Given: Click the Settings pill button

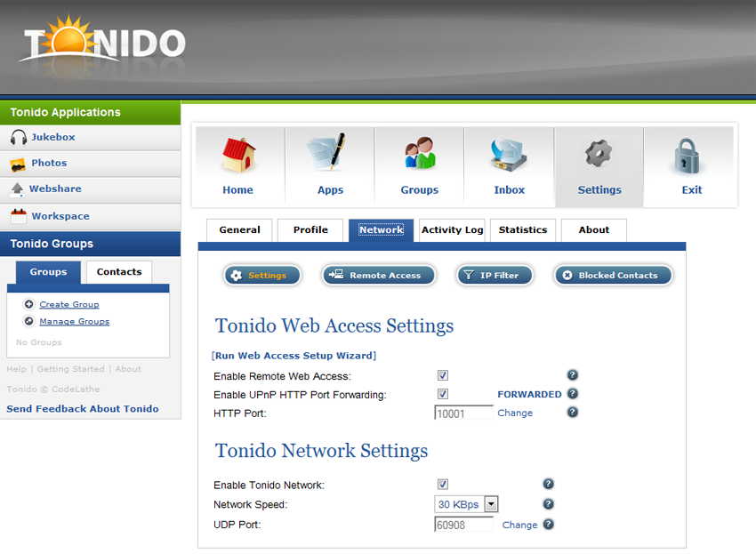Looking at the screenshot, I should point(262,276).
